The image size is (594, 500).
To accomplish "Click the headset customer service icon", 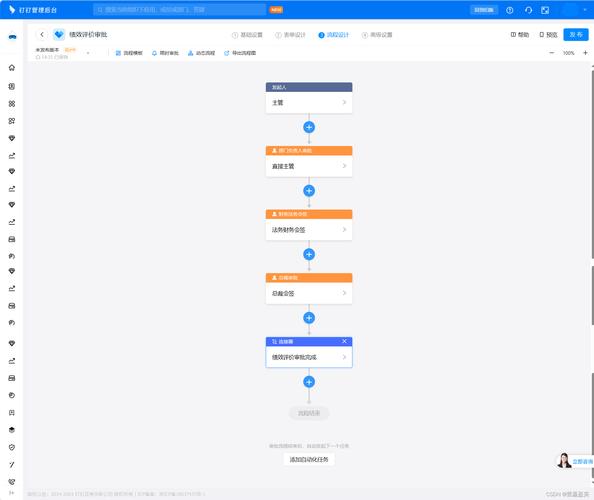I will [528, 10].
